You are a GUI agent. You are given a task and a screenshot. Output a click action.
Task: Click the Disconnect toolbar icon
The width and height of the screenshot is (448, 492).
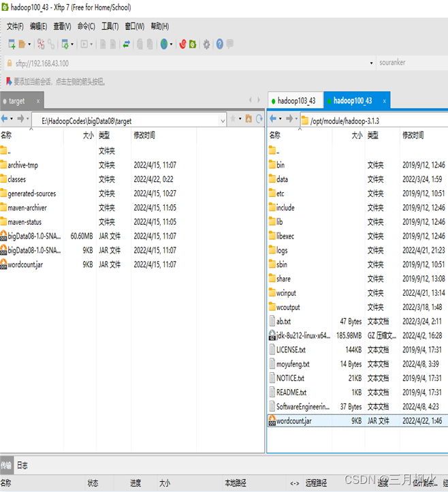41,44
